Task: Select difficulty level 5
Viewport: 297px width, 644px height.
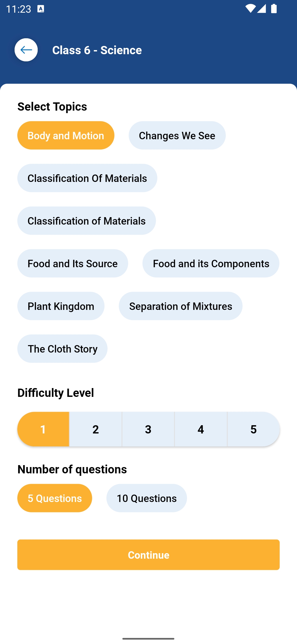Action: [253, 429]
